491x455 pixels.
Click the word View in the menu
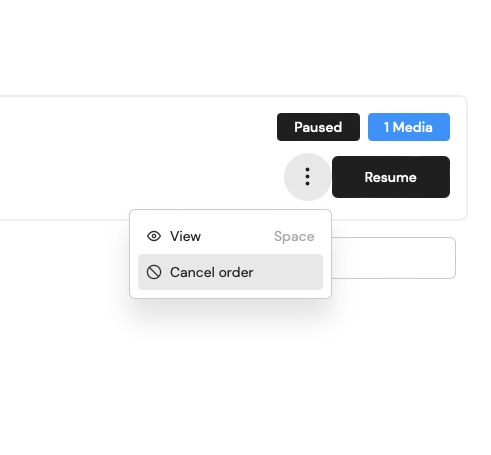click(185, 236)
